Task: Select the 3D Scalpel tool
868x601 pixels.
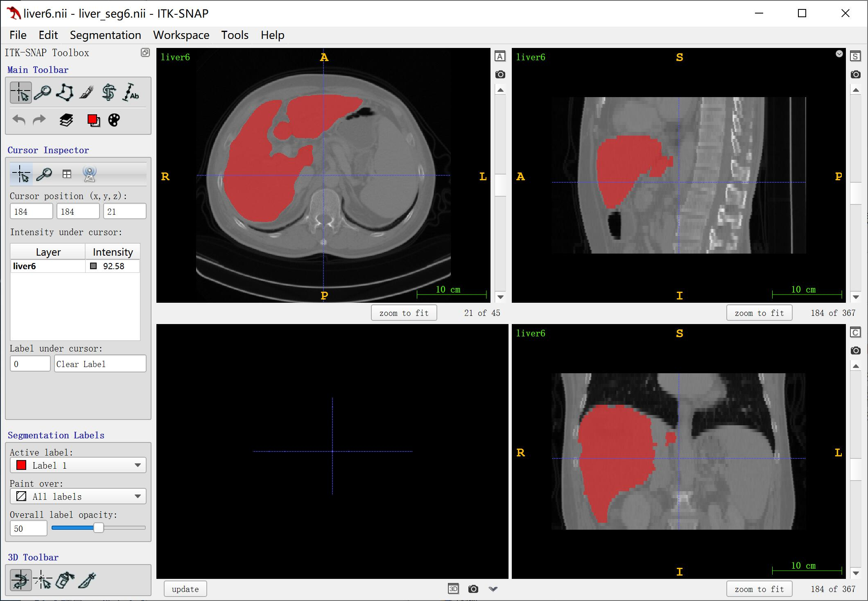Action: 87,580
